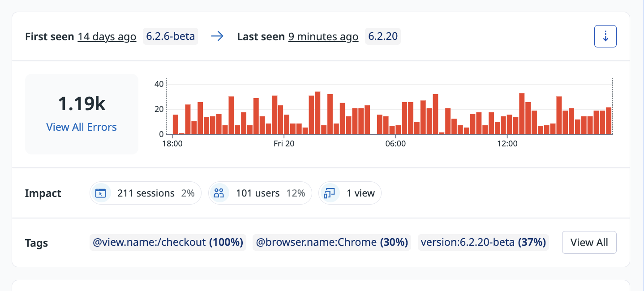Click the 14 days ago timestamp
The height and width of the screenshot is (291, 644).
tap(107, 37)
